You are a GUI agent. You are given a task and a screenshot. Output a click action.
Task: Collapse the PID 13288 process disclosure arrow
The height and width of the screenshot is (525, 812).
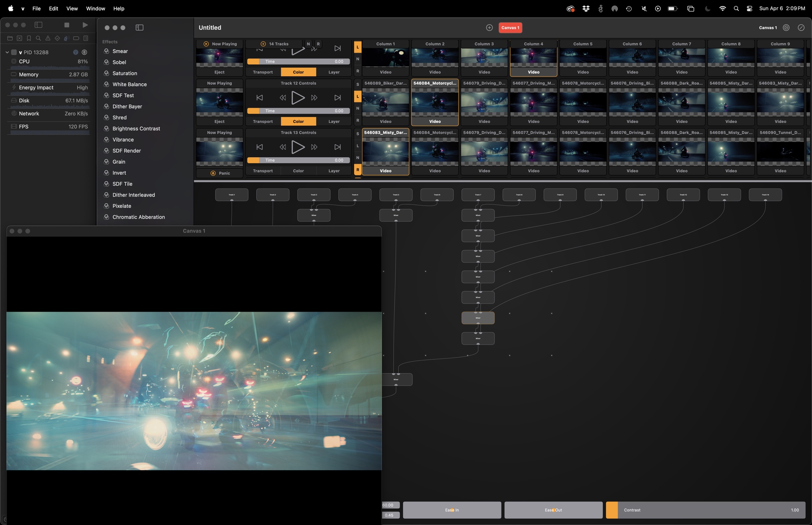coord(7,52)
